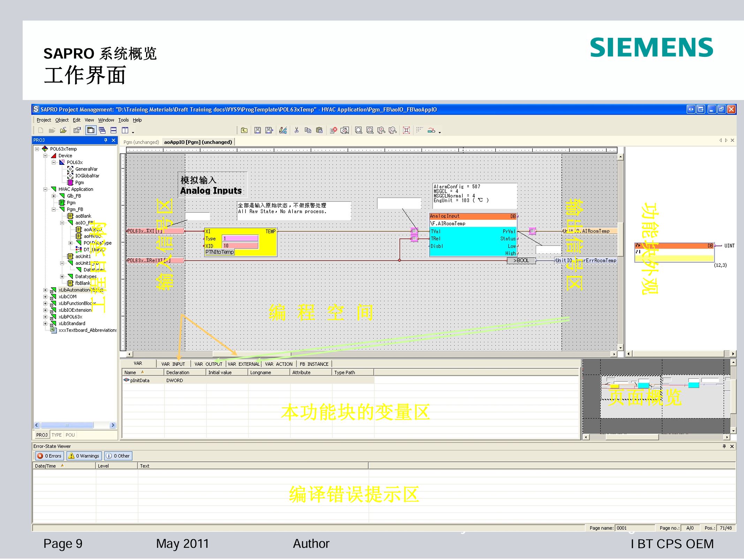The height and width of the screenshot is (560, 744).
Task: Toggle the 0 Other messages filter
Action: coord(118,456)
